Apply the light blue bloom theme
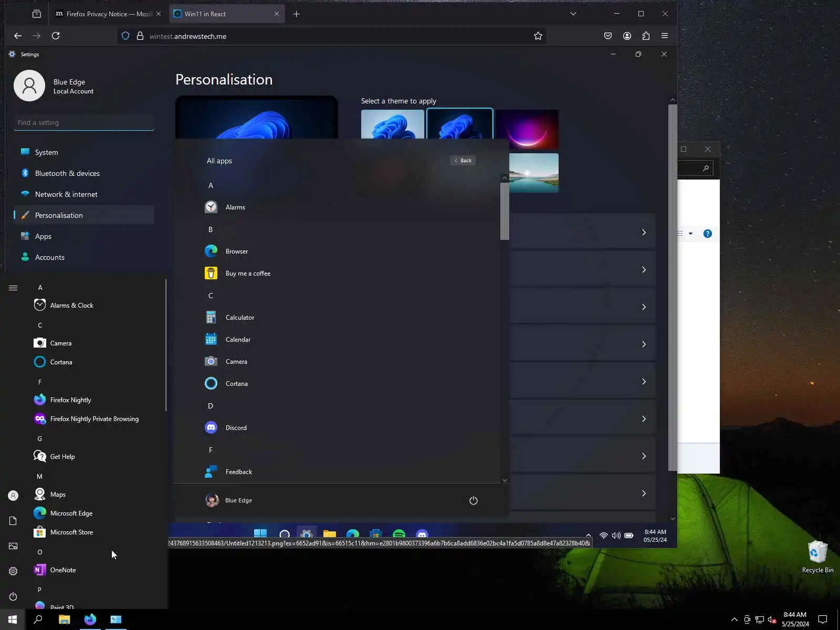 pyautogui.click(x=393, y=124)
